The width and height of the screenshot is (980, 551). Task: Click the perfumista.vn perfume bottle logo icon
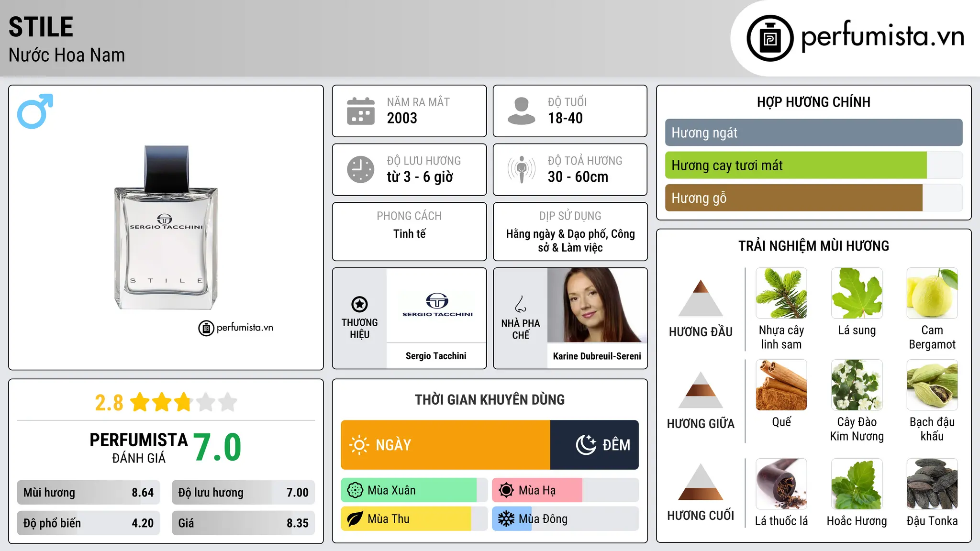770,38
